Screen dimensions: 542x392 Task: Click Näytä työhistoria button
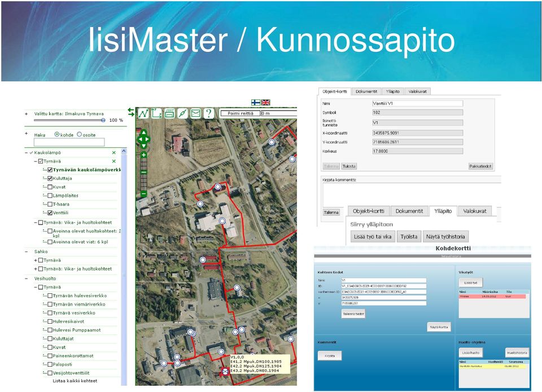coord(445,236)
